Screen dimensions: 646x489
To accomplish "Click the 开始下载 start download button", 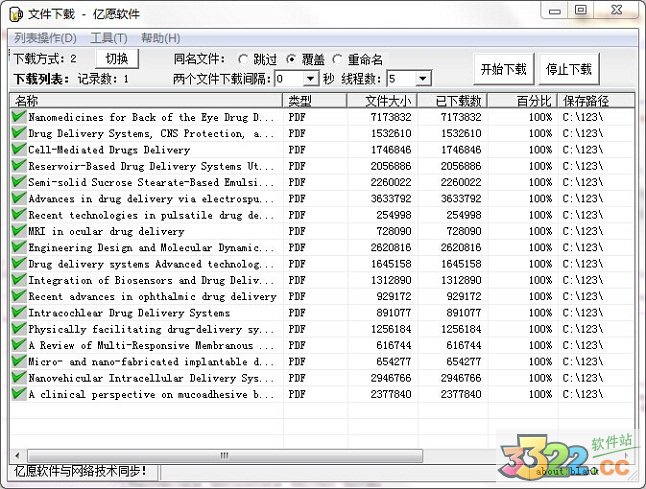I will click(x=503, y=69).
